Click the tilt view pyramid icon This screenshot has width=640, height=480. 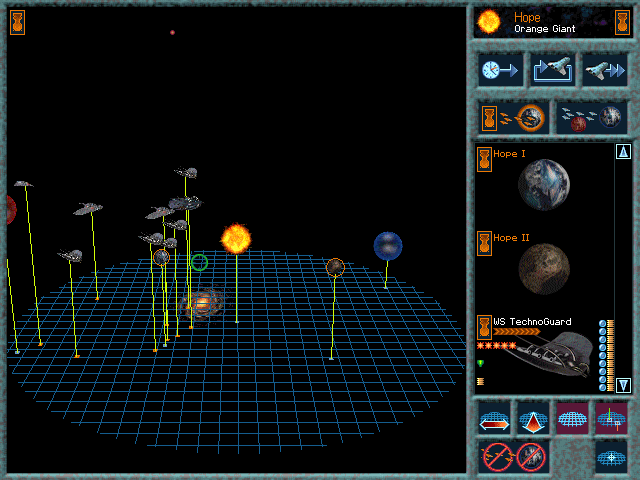533,419
